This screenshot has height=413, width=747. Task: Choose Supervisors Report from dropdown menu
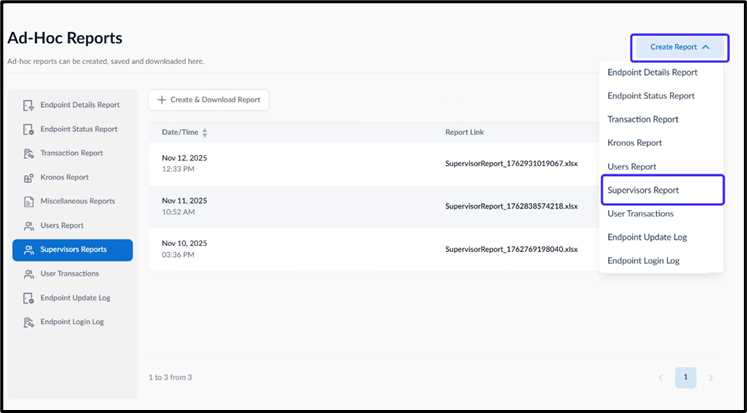pyautogui.click(x=663, y=190)
